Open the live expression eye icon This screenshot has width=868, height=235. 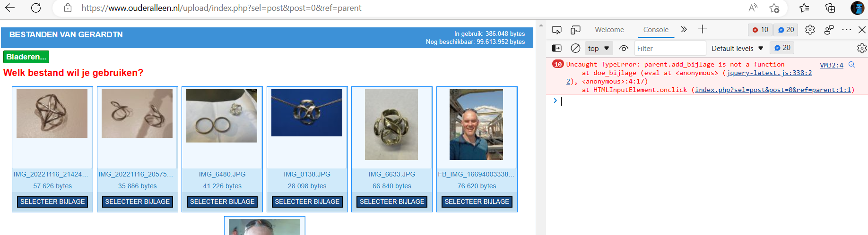coord(624,48)
